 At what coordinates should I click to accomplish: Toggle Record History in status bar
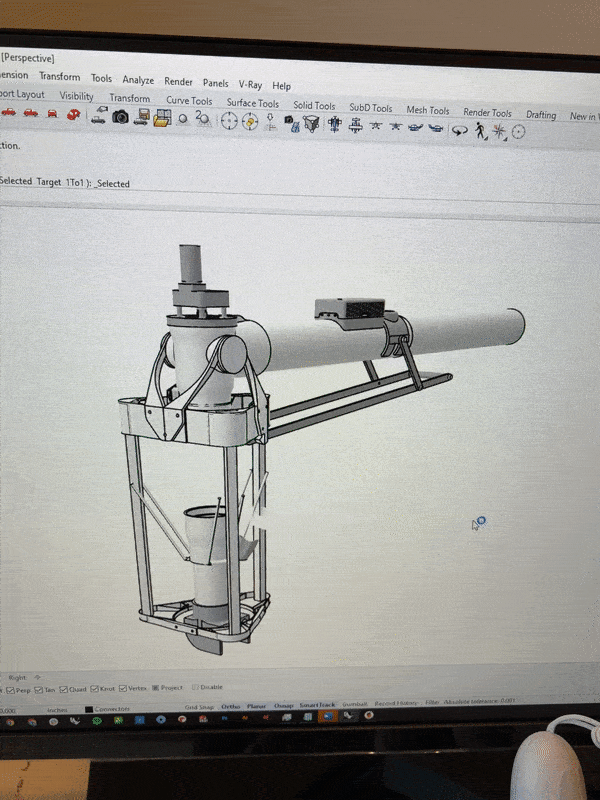click(x=396, y=703)
